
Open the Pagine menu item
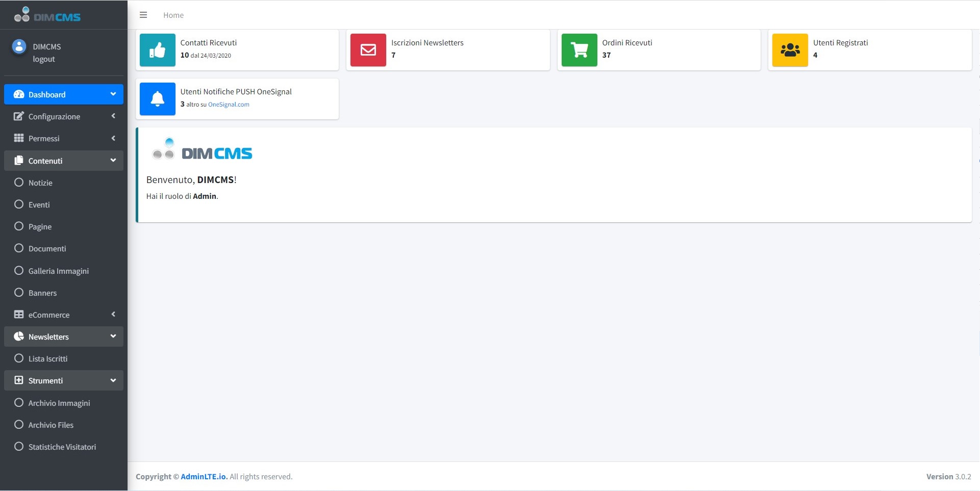(64, 226)
